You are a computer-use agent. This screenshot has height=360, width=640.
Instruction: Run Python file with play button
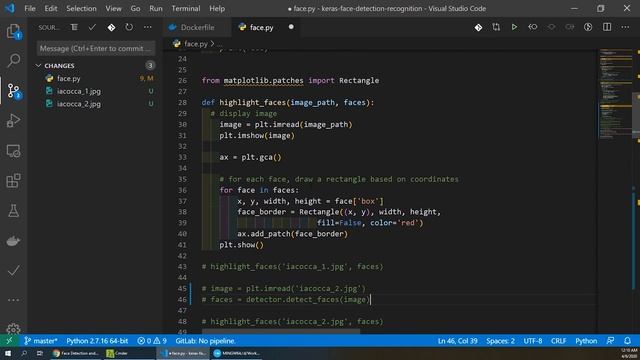tap(514, 27)
